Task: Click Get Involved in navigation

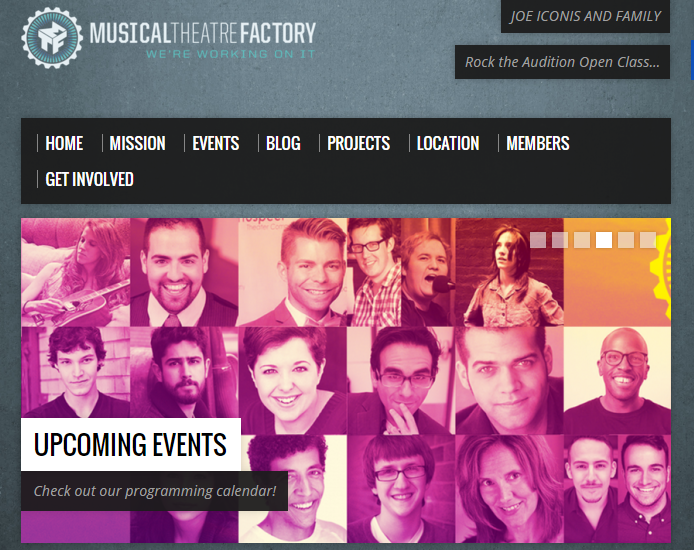Action: pyautogui.click(x=89, y=179)
